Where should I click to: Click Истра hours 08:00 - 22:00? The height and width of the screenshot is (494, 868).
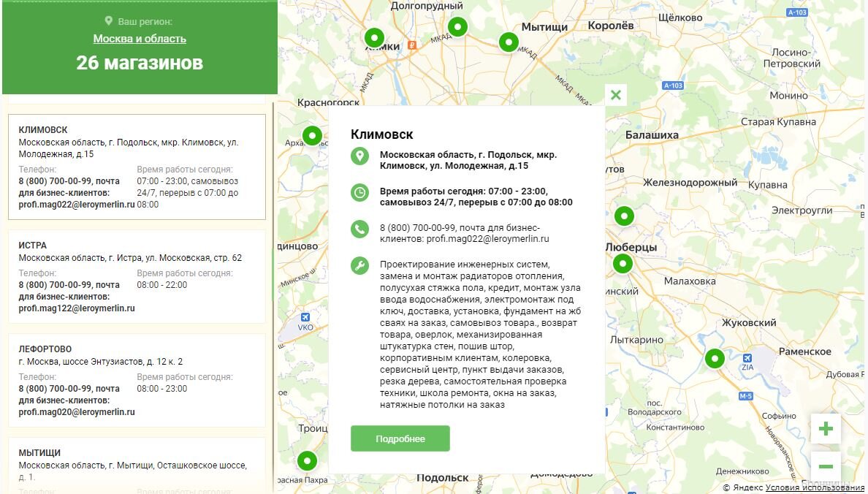(162, 285)
